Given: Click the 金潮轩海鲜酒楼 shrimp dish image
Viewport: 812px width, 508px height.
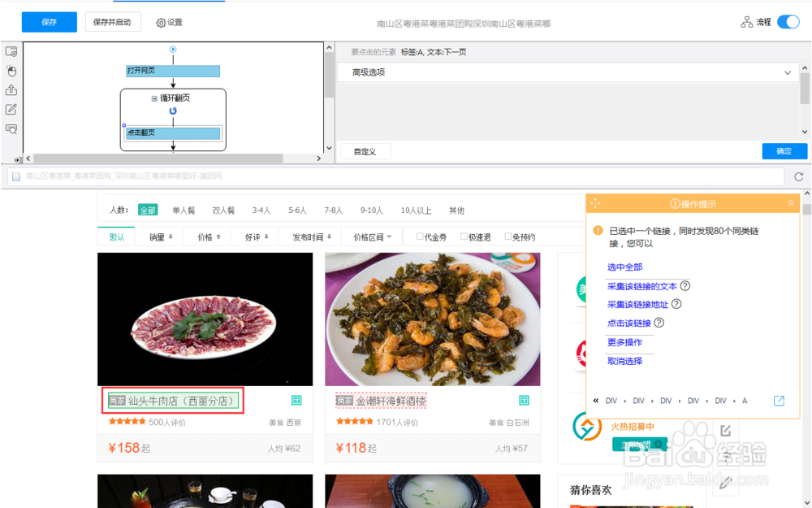Looking at the screenshot, I should tap(433, 319).
